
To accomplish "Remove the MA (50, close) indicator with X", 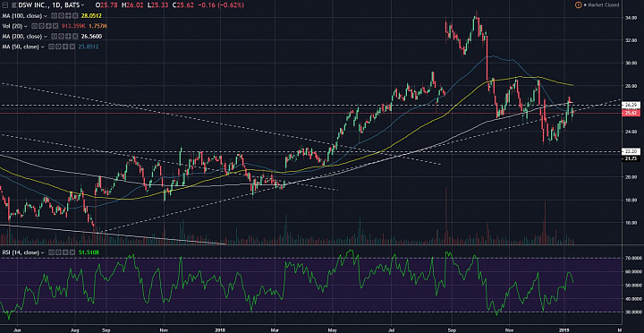I will click(72, 47).
